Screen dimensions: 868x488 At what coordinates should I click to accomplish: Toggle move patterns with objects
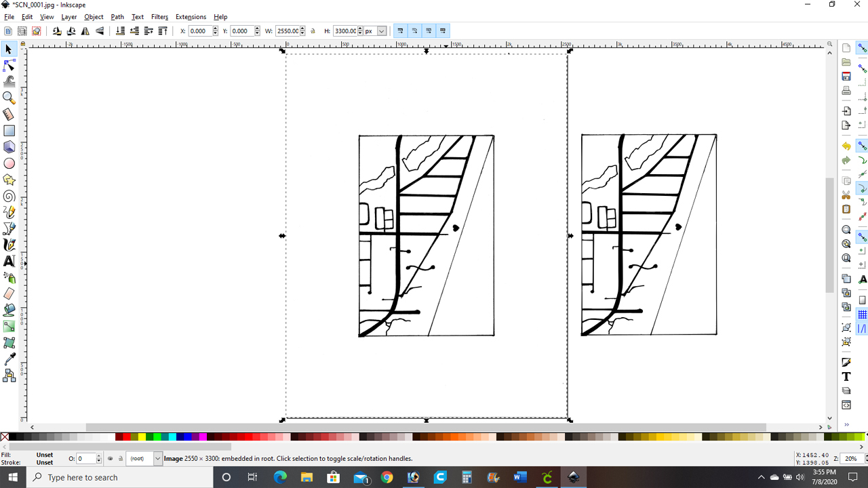[443, 31]
